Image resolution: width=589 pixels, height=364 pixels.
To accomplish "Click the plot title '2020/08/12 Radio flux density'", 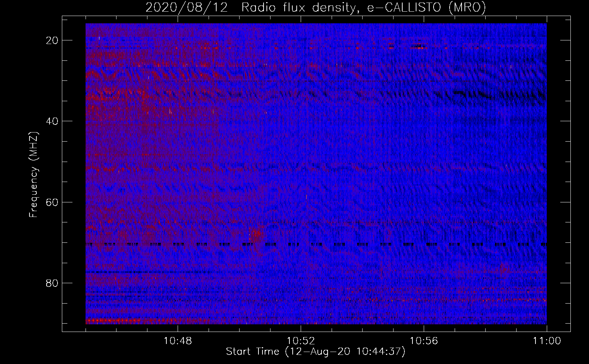I will point(316,8).
